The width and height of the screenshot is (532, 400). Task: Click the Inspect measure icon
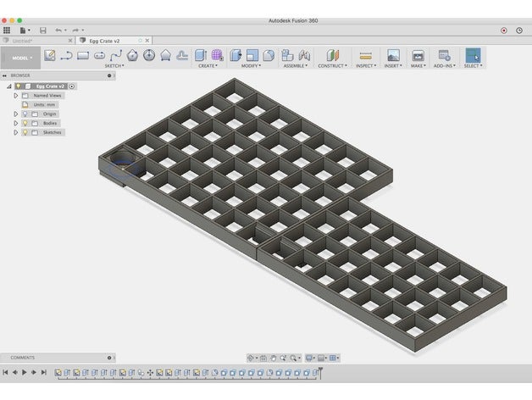pos(366,55)
